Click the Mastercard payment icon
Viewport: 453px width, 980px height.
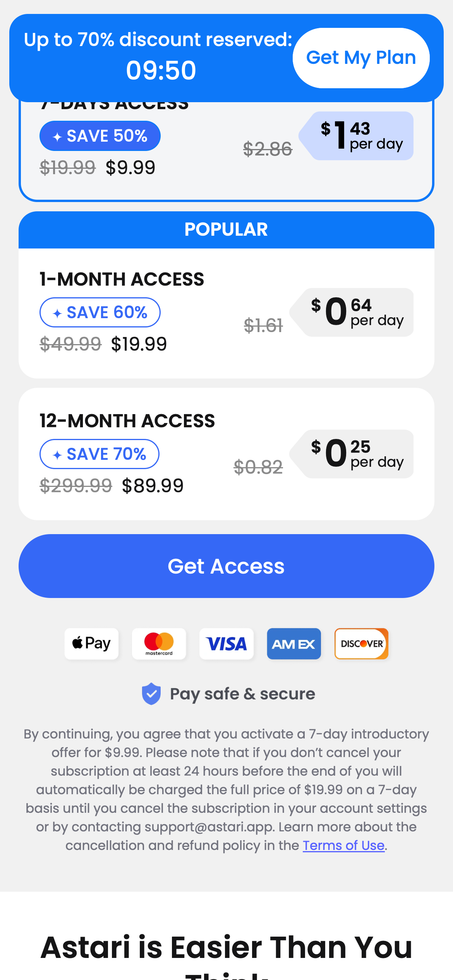[x=159, y=644]
